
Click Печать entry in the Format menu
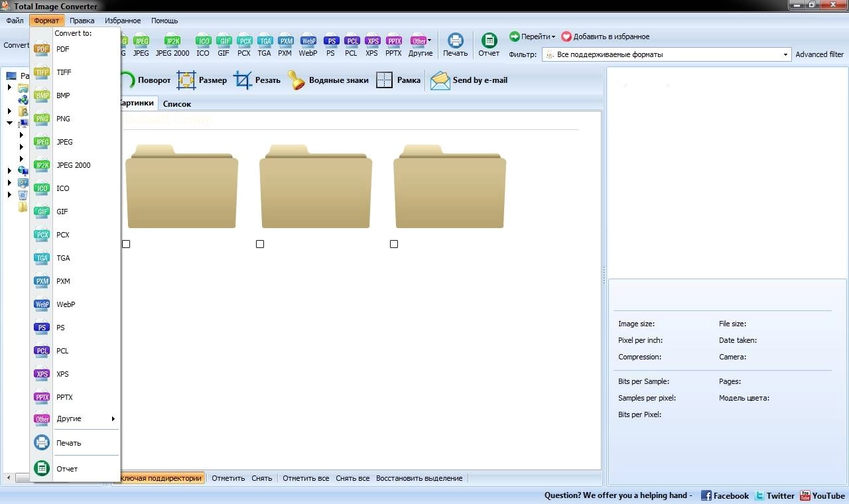coord(75,443)
